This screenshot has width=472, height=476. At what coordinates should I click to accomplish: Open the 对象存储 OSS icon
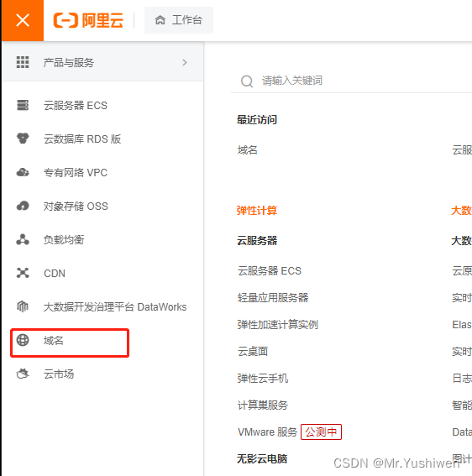click(23, 206)
